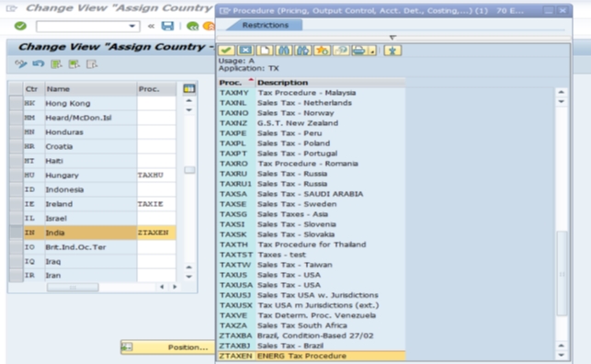591x364 pixels.
Task: Click the Print icon in popup toolbar
Action: tap(358, 51)
